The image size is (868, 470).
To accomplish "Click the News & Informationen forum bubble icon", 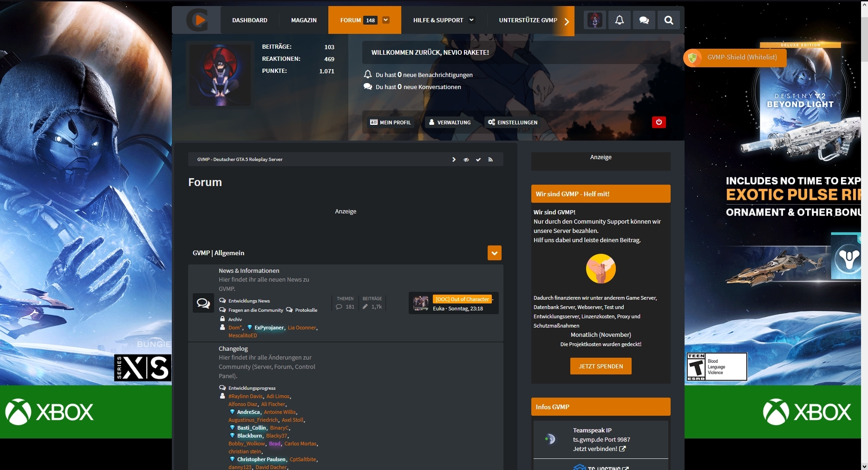I will (203, 303).
